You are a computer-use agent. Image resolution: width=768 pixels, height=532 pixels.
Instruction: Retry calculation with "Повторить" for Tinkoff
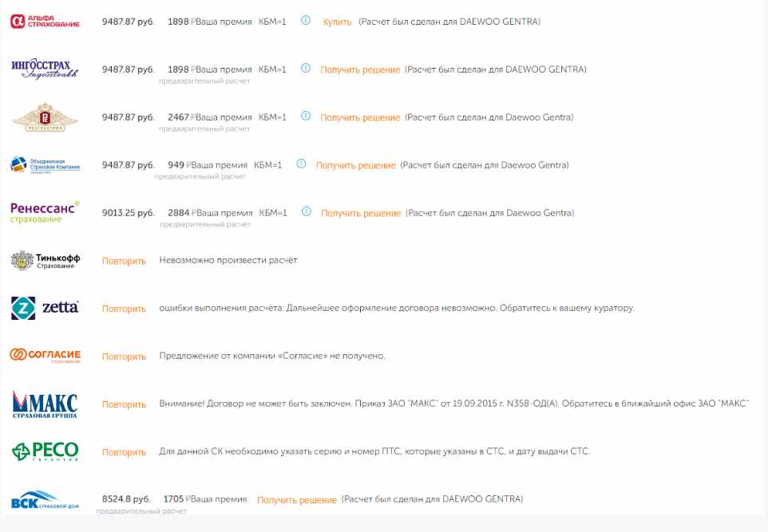point(124,261)
